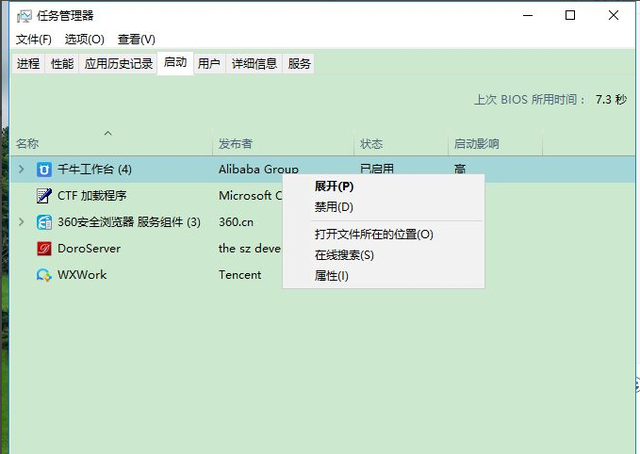Viewport: 640px width, 454px height.
Task: Select the WXWork row
Action: coord(322,275)
